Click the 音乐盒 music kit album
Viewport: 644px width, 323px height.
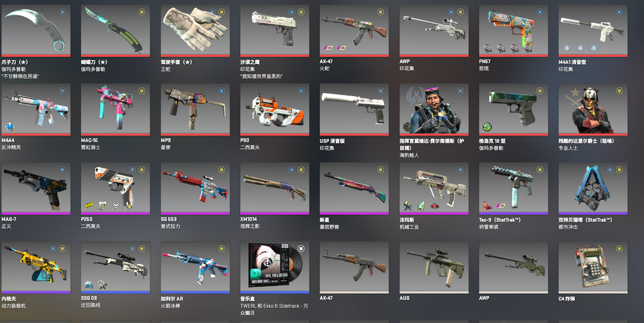pos(275,267)
